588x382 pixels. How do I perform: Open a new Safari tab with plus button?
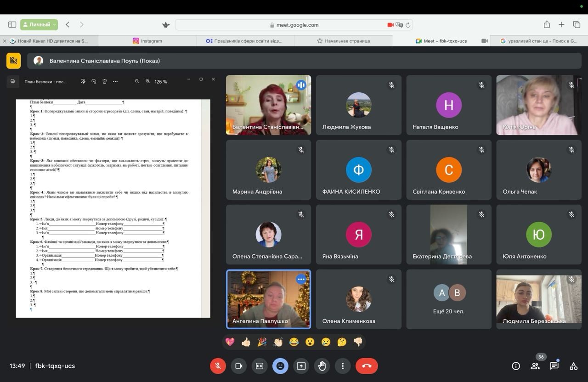point(561,24)
